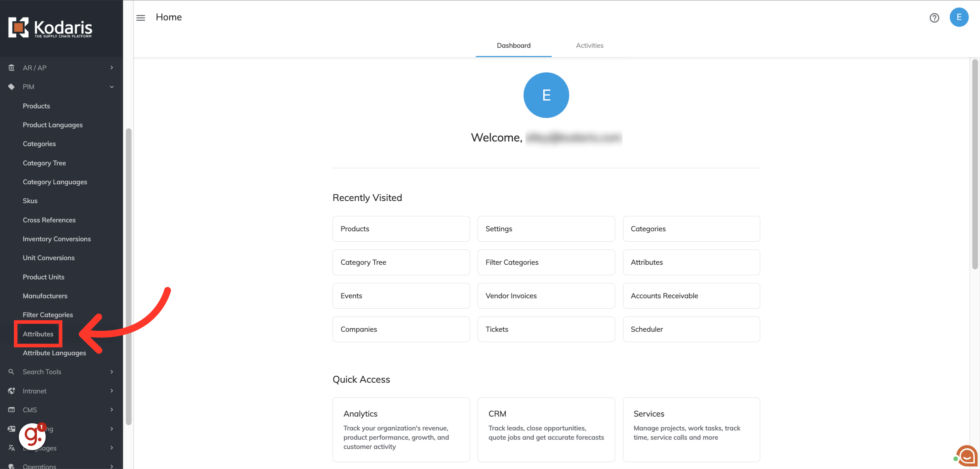Click the main page vertical scrollbar

point(974,164)
